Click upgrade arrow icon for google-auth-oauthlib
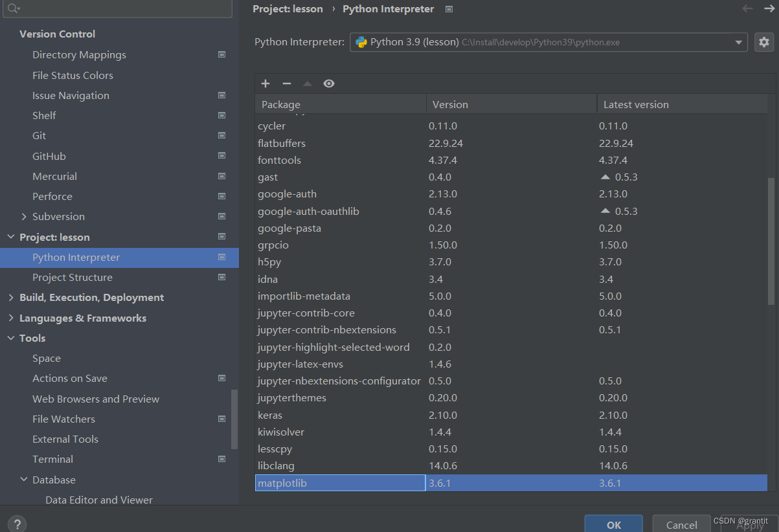The height and width of the screenshot is (532, 779). [605, 211]
